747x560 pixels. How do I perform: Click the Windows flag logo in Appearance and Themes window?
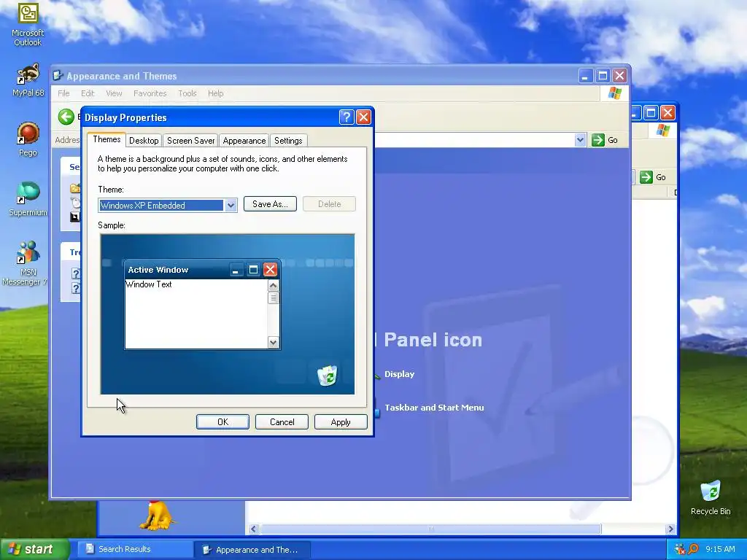point(614,93)
